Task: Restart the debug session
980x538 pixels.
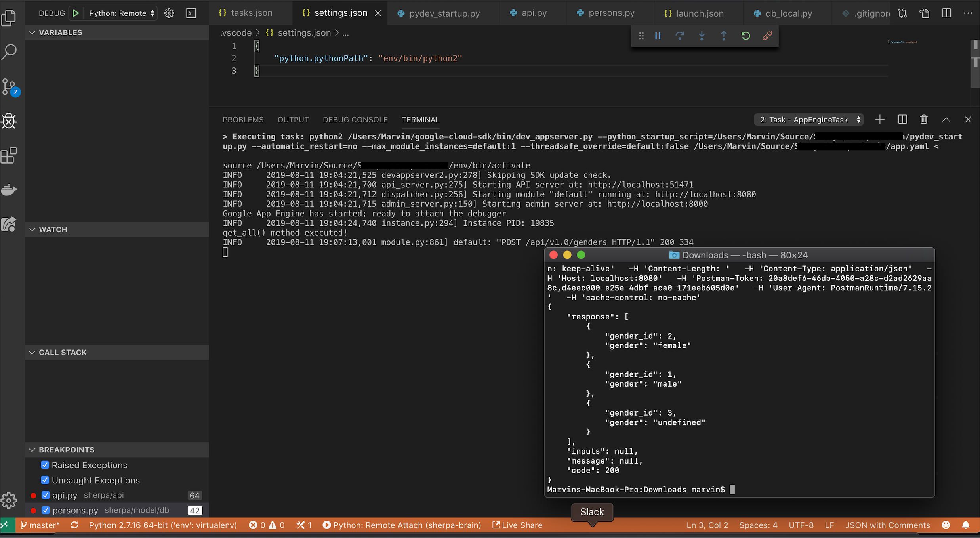Action: pos(745,36)
